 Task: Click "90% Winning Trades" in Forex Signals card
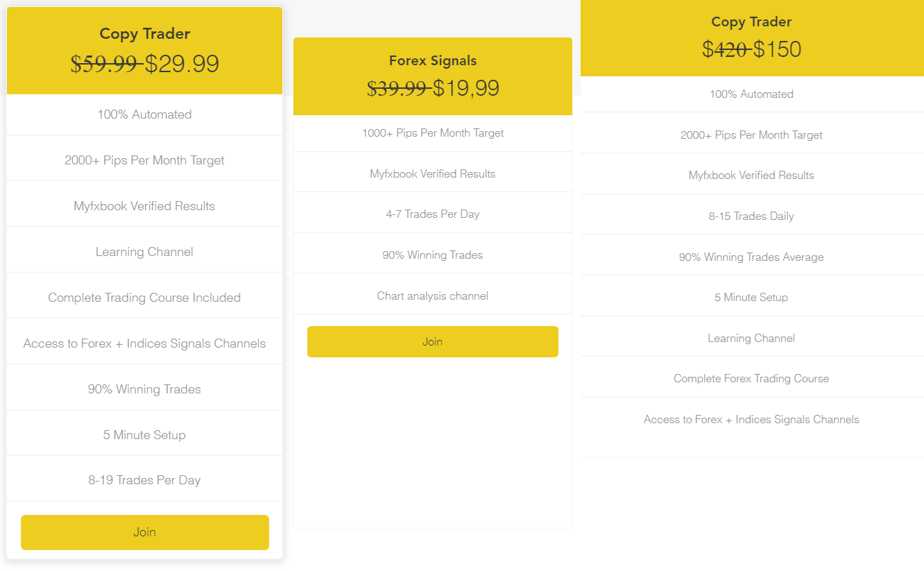point(433,253)
